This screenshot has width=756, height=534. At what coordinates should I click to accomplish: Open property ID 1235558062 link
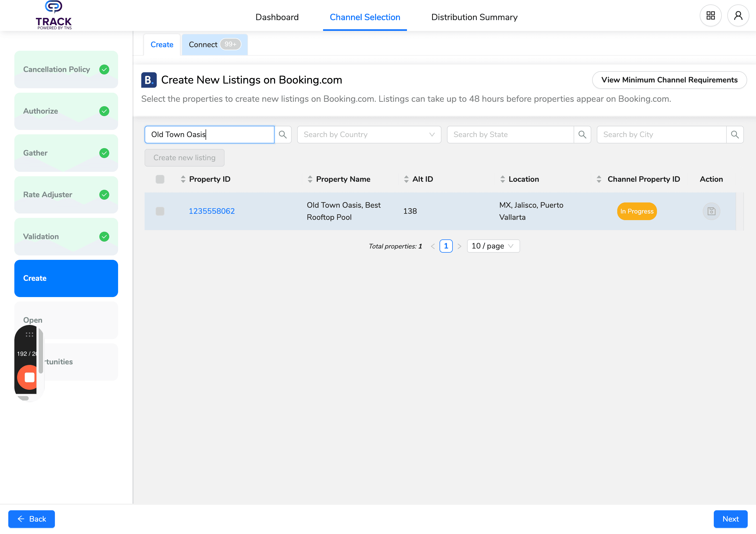point(212,211)
